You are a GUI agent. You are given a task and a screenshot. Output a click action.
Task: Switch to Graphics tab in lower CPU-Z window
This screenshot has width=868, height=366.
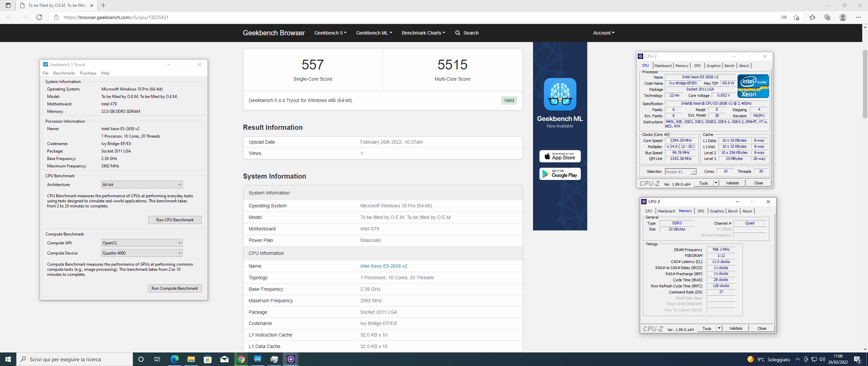pyautogui.click(x=717, y=211)
